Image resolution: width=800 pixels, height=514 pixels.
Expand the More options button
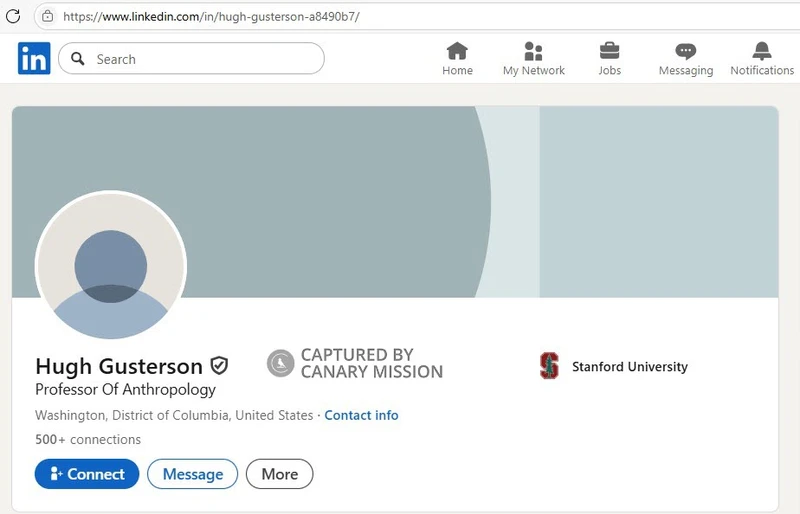[x=279, y=474]
